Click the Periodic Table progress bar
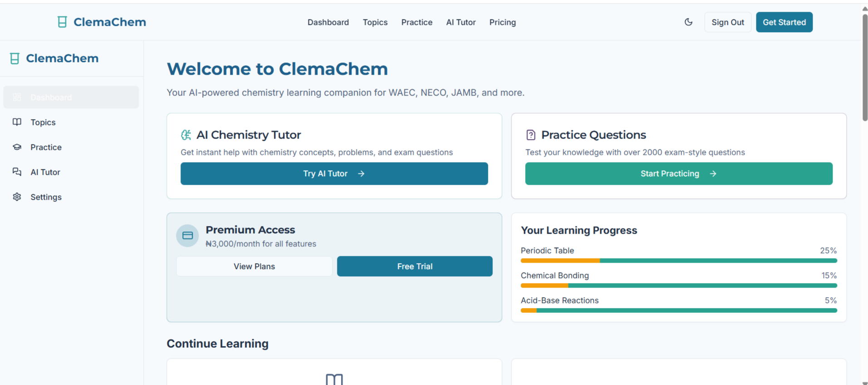The height and width of the screenshot is (385, 868). pos(678,261)
